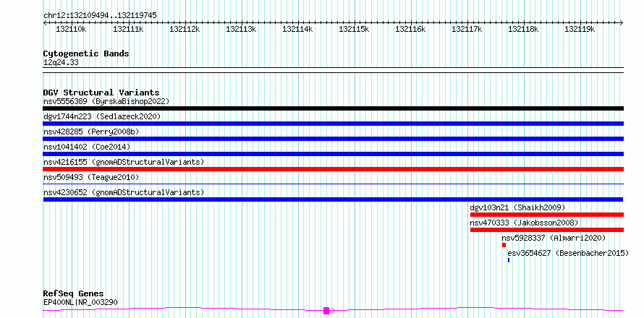
Task: Open the nsv470333 (Jakobsson2008) variant label
Action: tap(524, 223)
